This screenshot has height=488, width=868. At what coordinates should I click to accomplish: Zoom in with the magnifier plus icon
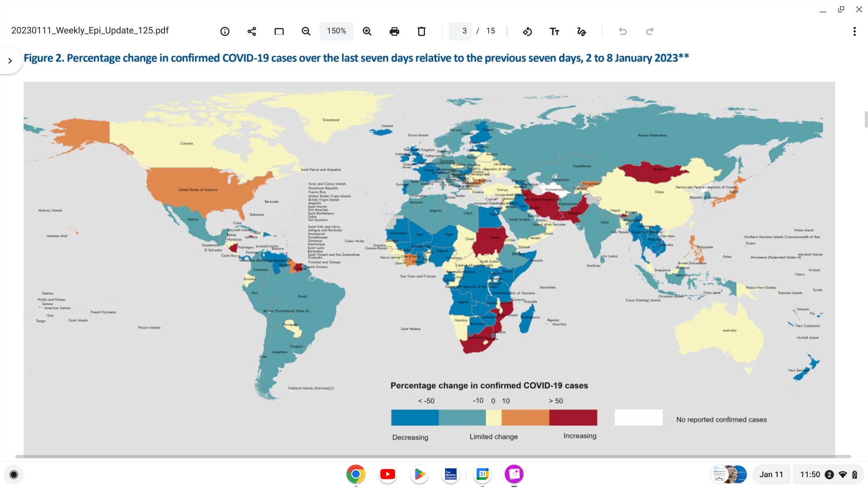(x=367, y=31)
